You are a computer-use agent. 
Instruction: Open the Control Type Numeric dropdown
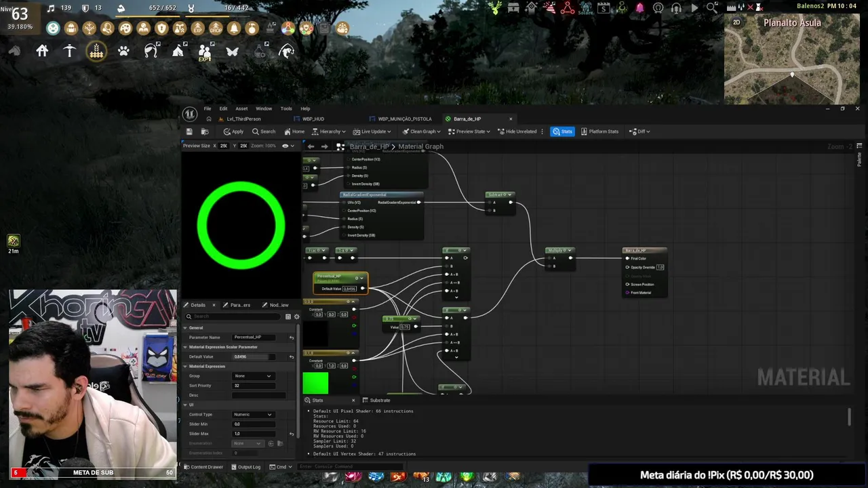[253, 414]
